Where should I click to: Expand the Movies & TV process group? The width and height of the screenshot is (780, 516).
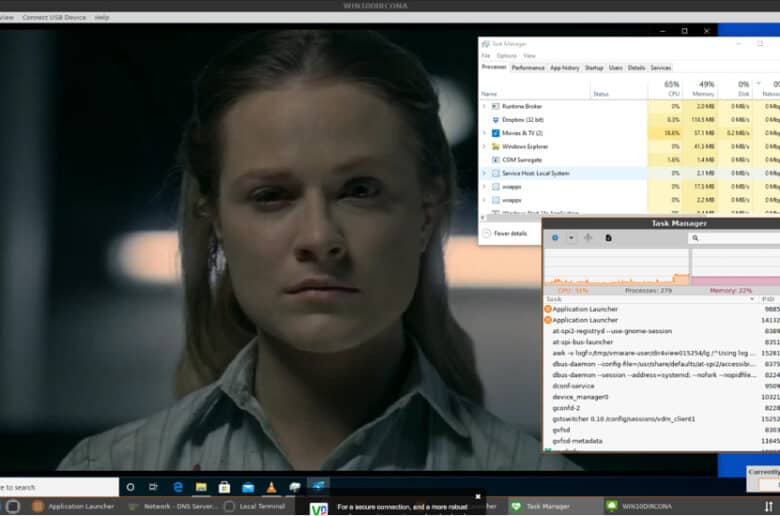tap(484, 133)
